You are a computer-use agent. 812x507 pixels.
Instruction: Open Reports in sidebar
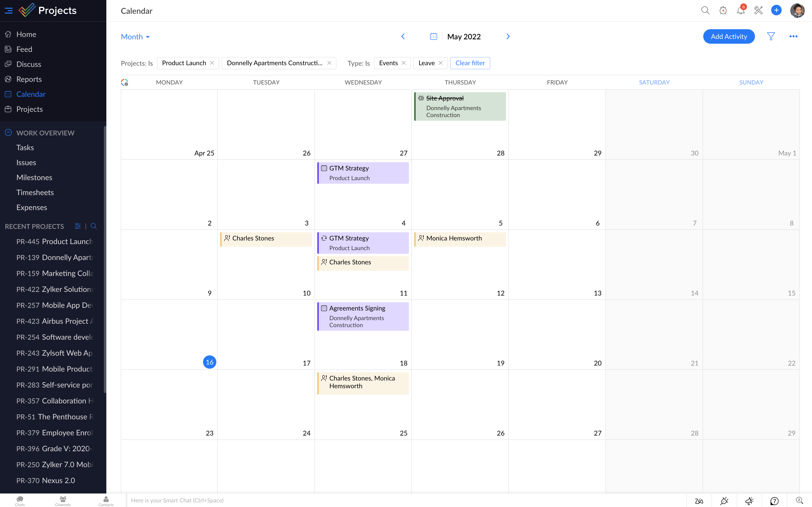pyautogui.click(x=29, y=79)
